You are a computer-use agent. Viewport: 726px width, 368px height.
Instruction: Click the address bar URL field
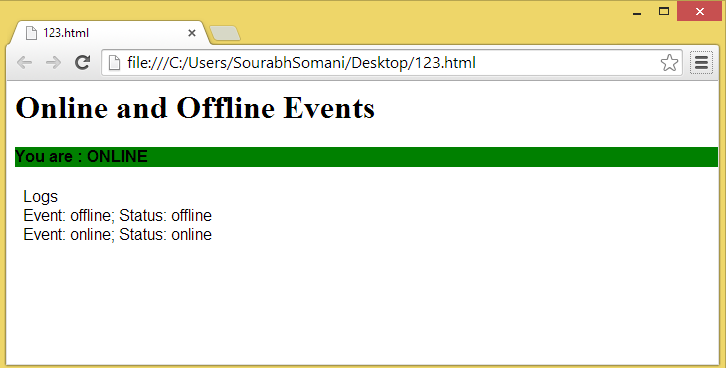[391, 62]
